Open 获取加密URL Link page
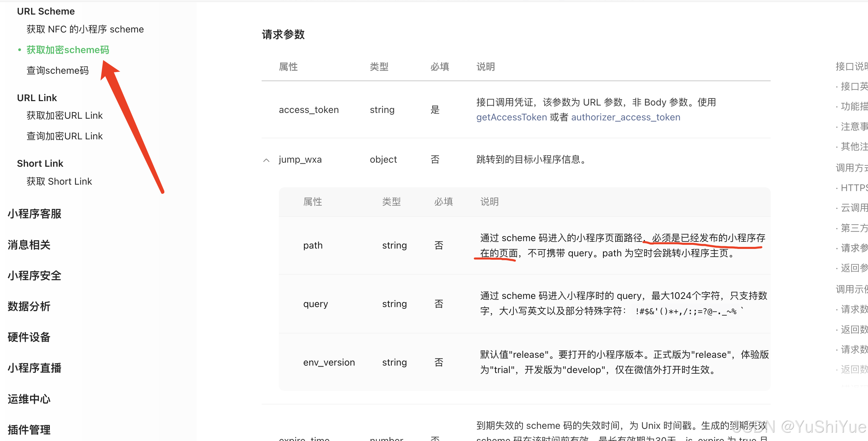 (x=65, y=115)
